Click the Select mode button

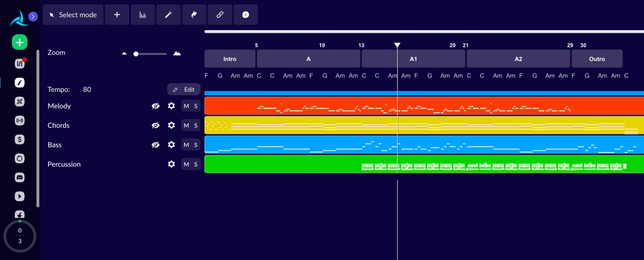(72, 15)
